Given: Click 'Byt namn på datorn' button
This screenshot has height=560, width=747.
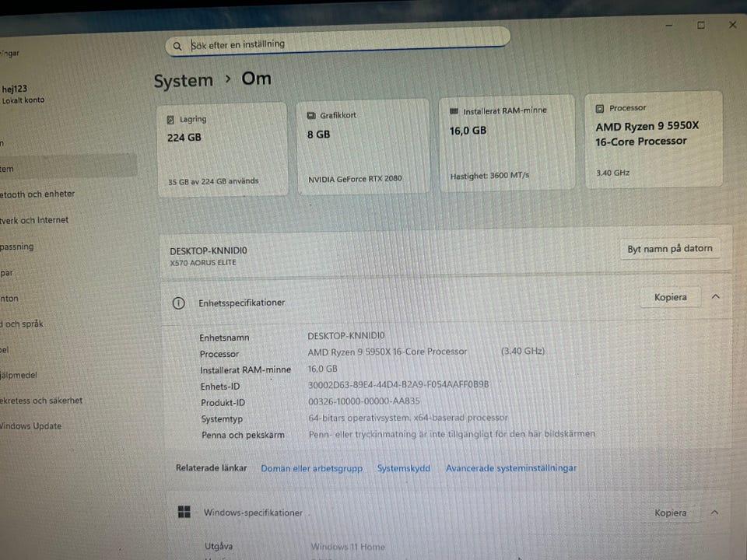Looking at the screenshot, I should [x=669, y=249].
